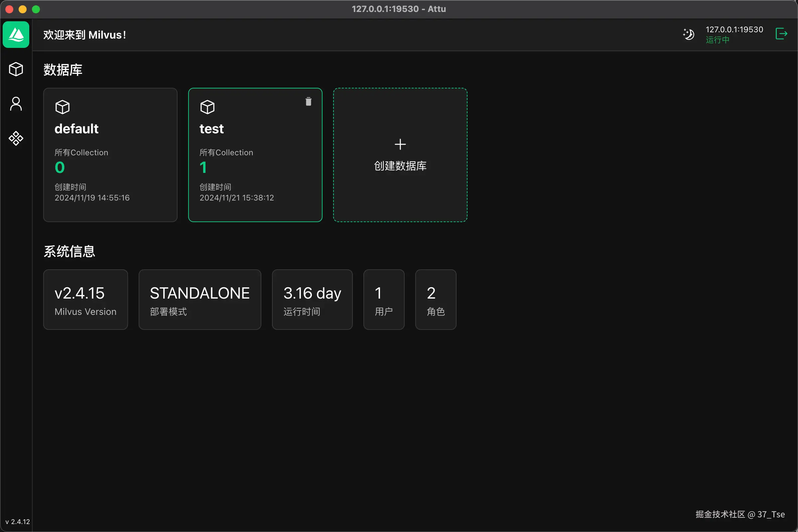Viewport: 798px width, 532px height.
Task: Click the 创建数据库 label
Action: tap(400, 166)
